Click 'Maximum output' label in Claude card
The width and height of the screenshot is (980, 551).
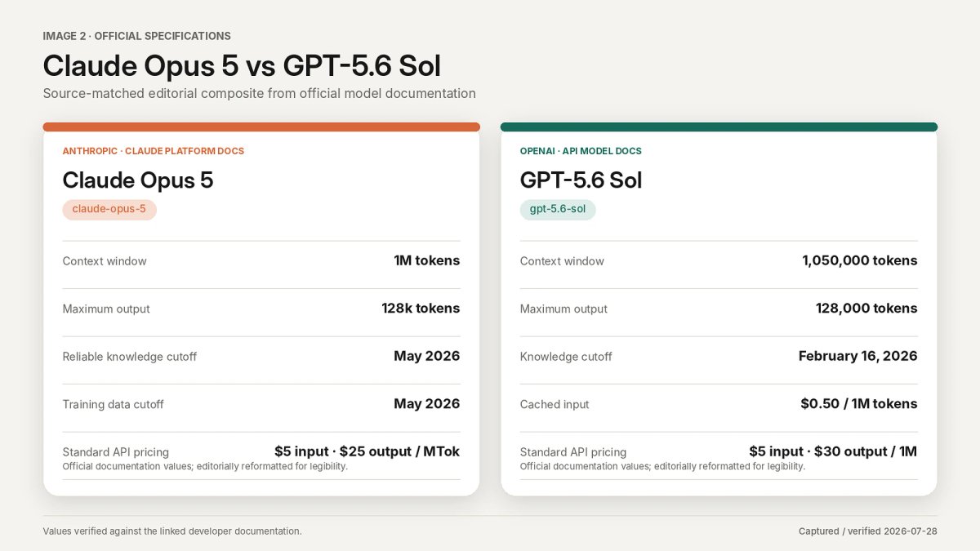click(106, 309)
